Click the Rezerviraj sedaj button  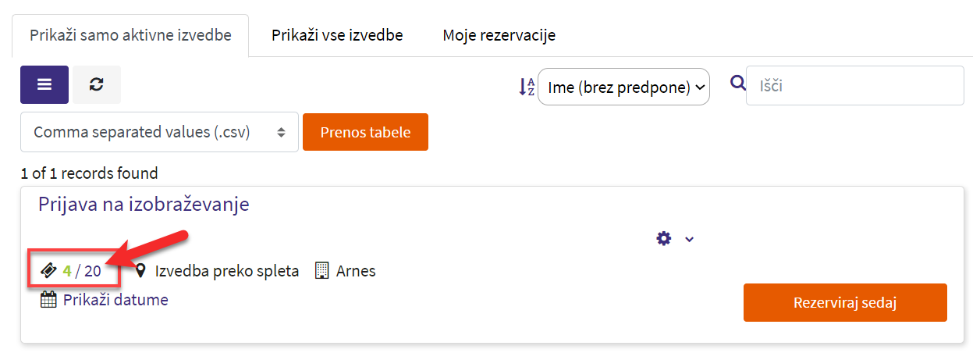pyautogui.click(x=845, y=302)
